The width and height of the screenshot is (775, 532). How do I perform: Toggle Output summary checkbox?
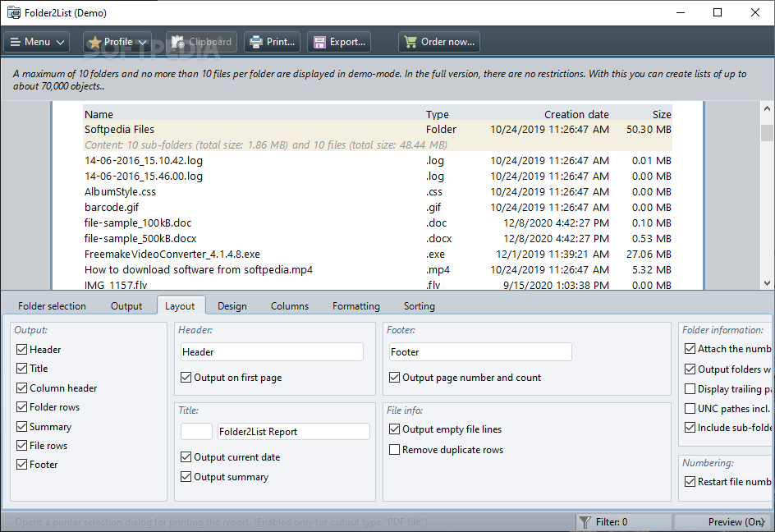point(186,477)
